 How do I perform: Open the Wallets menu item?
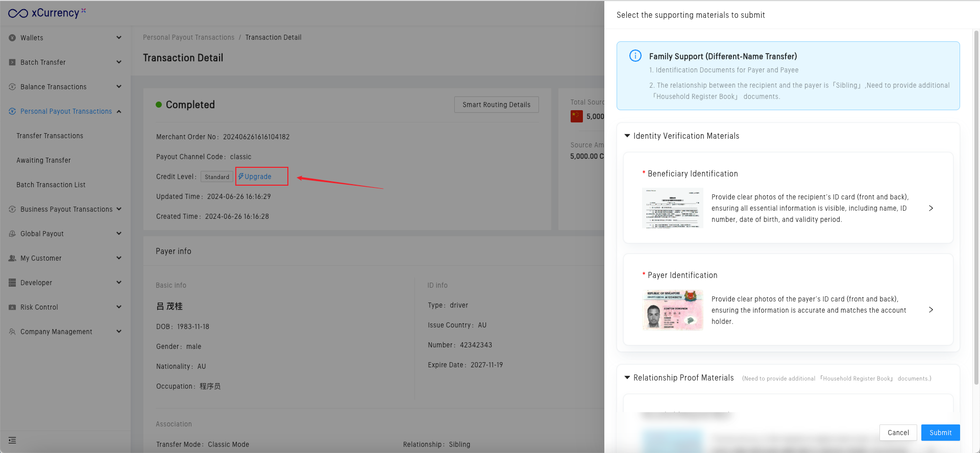65,38
